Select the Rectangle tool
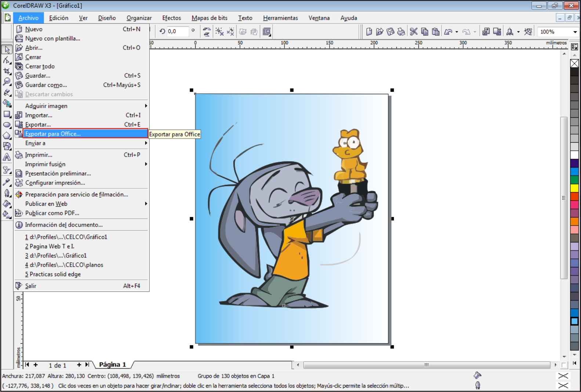The image size is (581, 392). point(7,114)
